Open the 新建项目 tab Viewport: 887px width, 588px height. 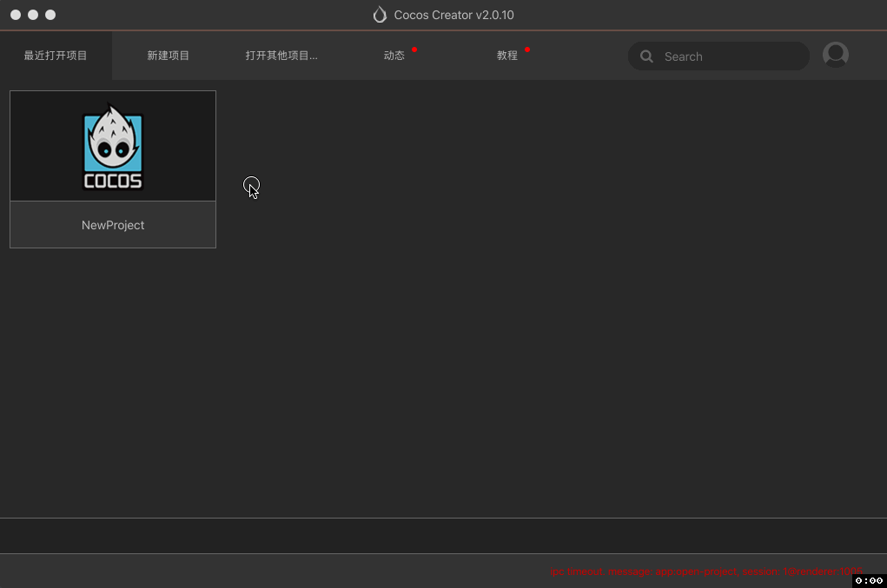click(168, 56)
